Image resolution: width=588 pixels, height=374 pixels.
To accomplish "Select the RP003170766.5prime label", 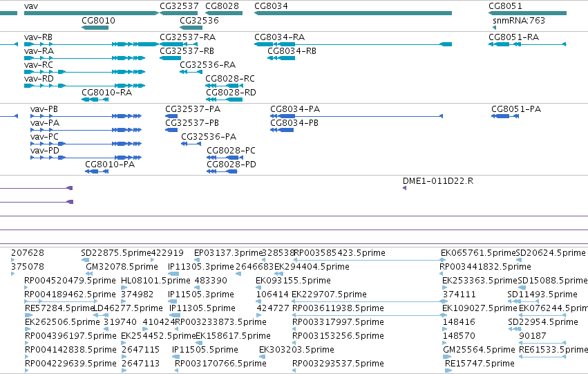I will (220, 364).
